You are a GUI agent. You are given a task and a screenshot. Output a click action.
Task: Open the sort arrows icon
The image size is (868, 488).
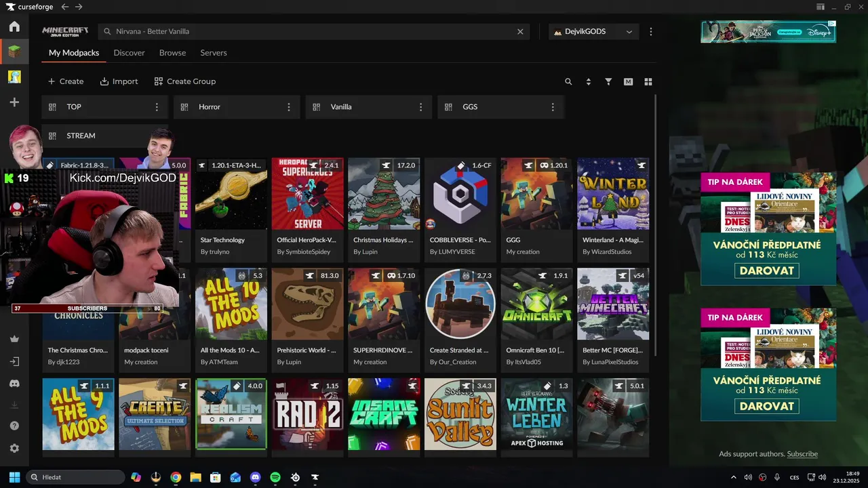pyautogui.click(x=588, y=81)
